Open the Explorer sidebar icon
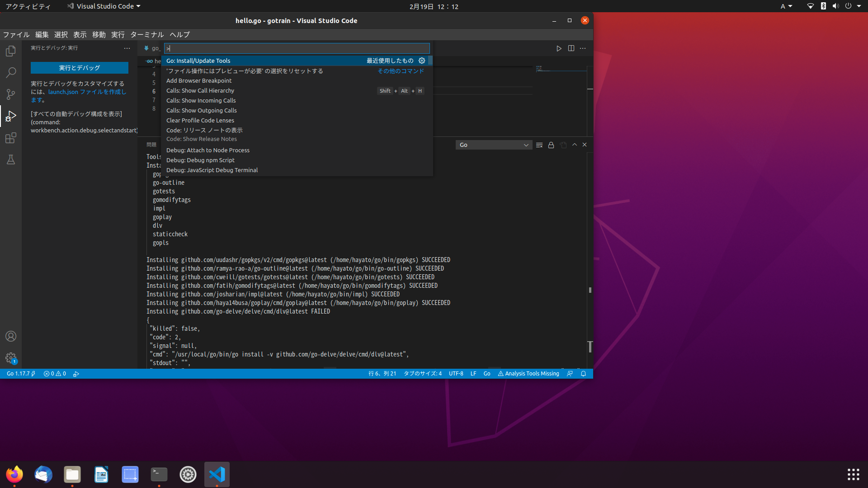This screenshot has height=488, width=868. 10,51
